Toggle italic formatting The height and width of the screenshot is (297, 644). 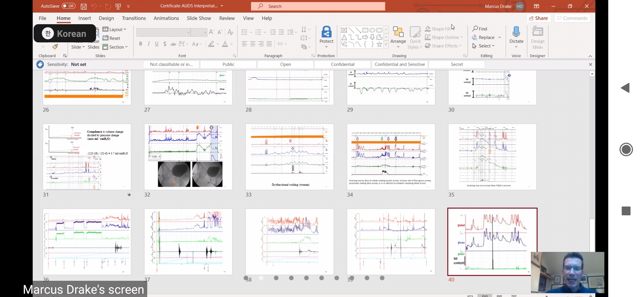coord(149,44)
